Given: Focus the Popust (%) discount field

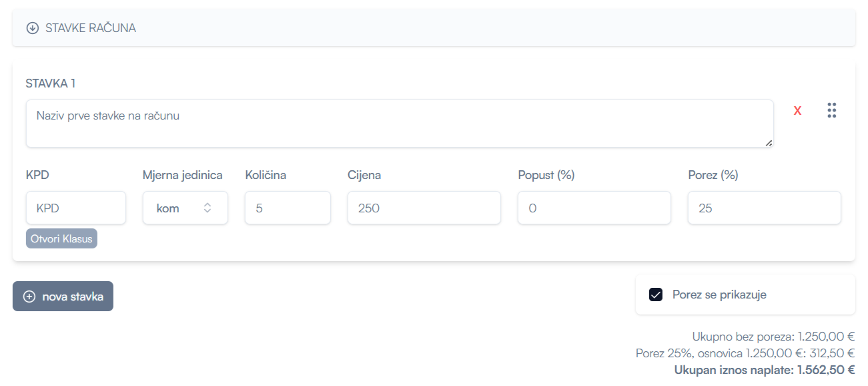Looking at the screenshot, I should click(x=594, y=208).
